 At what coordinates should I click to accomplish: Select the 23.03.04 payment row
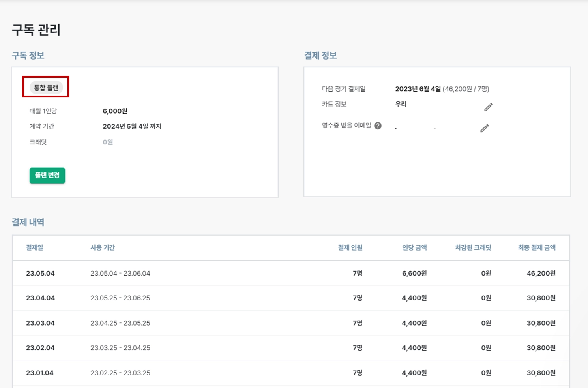point(291,323)
